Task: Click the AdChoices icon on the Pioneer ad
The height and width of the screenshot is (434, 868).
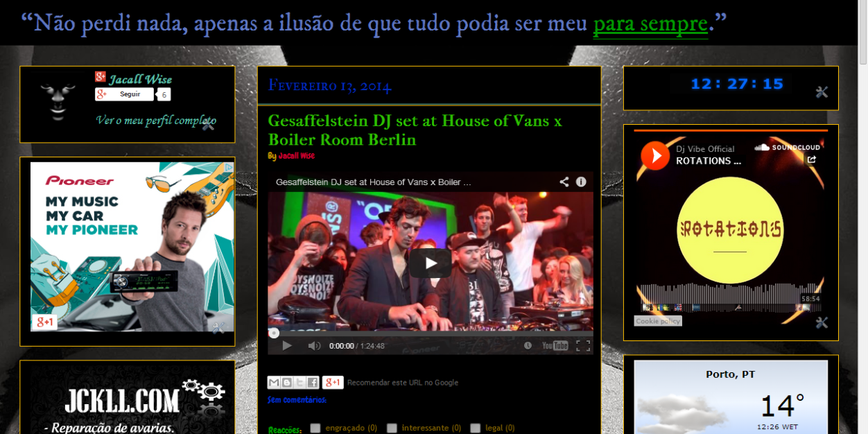Action: click(x=229, y=167)
